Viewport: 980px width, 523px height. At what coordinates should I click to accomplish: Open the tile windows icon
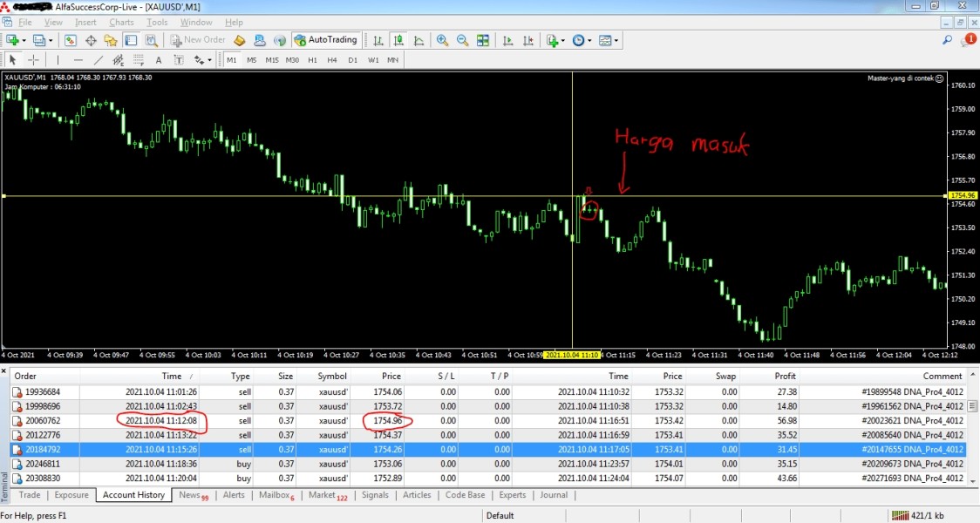pos(481,40)
